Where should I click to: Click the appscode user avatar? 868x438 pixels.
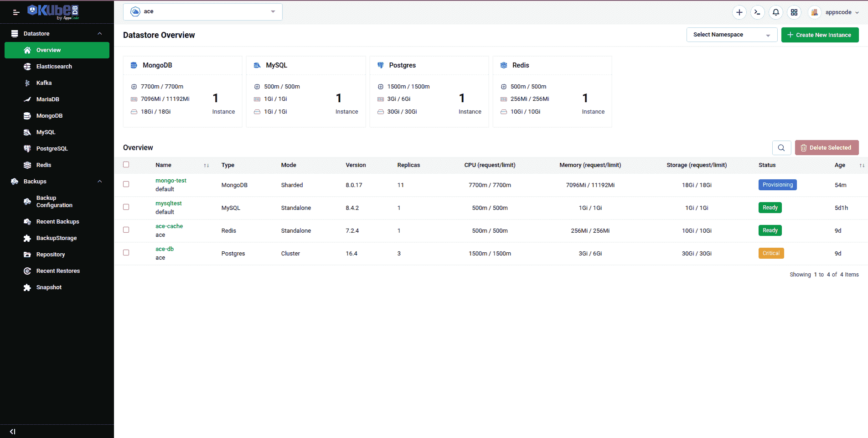(x=814, y=12)
